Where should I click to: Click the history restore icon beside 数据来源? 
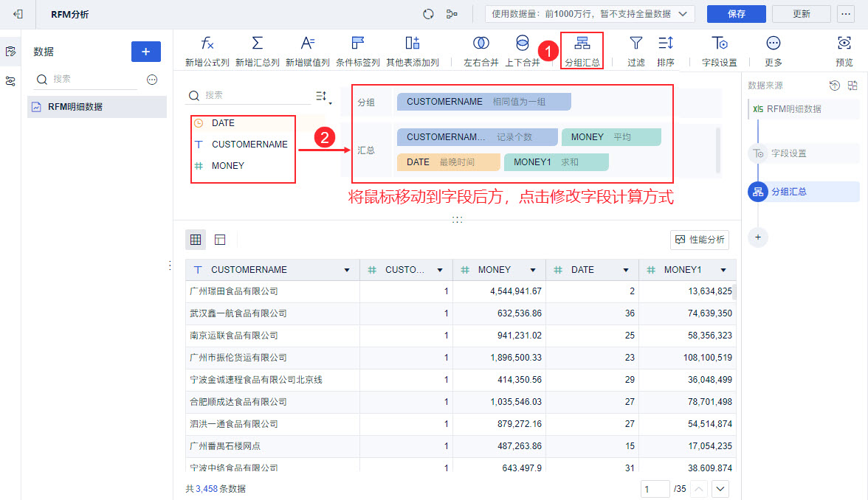click(834, 86)
